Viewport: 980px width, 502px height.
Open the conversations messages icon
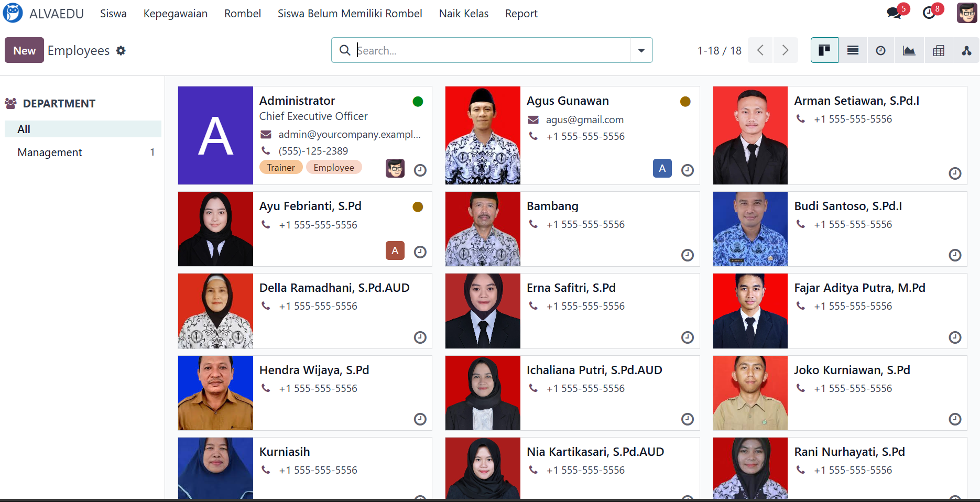pos(894,13)
